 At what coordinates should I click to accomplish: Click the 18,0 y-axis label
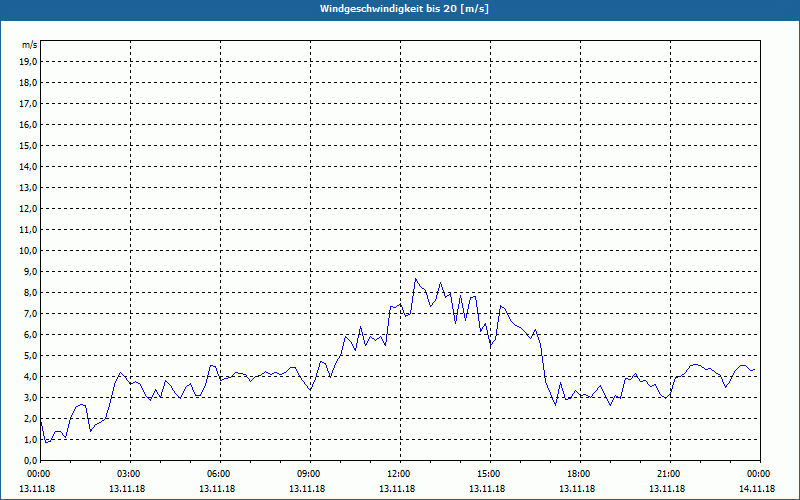(x=28, y=83)
